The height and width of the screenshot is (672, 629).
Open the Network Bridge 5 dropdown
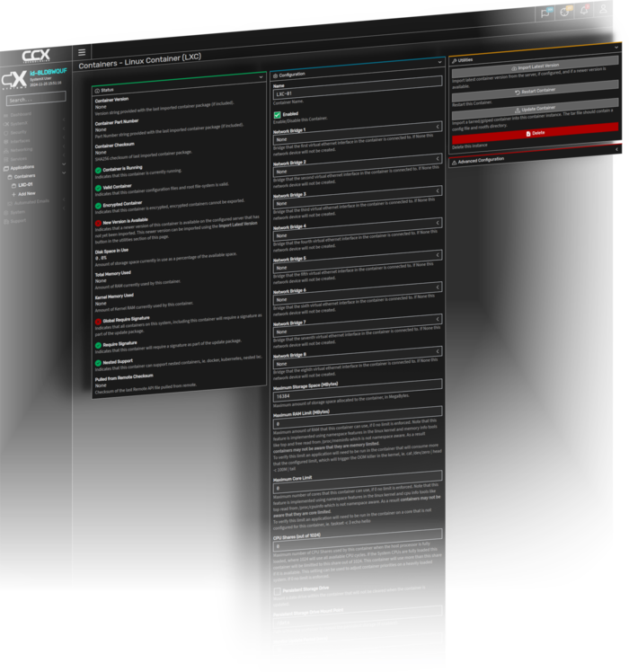[x=358, y=261]
